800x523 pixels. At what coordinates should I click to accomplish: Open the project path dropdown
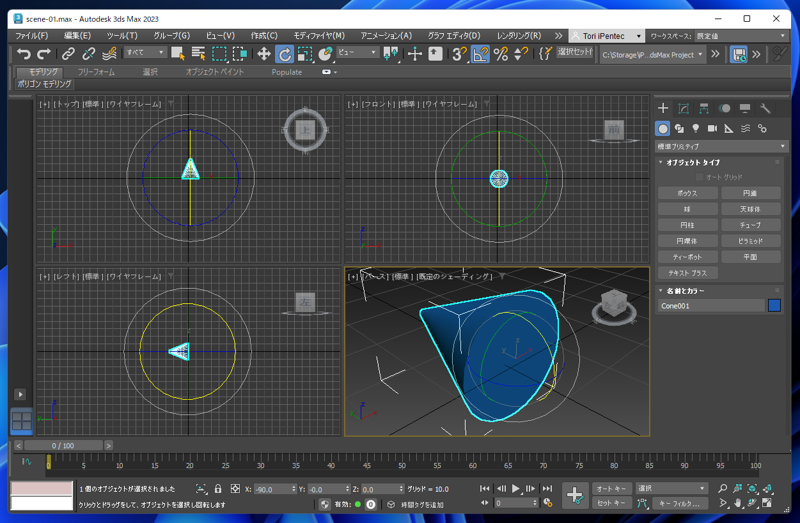coord(652,54)
